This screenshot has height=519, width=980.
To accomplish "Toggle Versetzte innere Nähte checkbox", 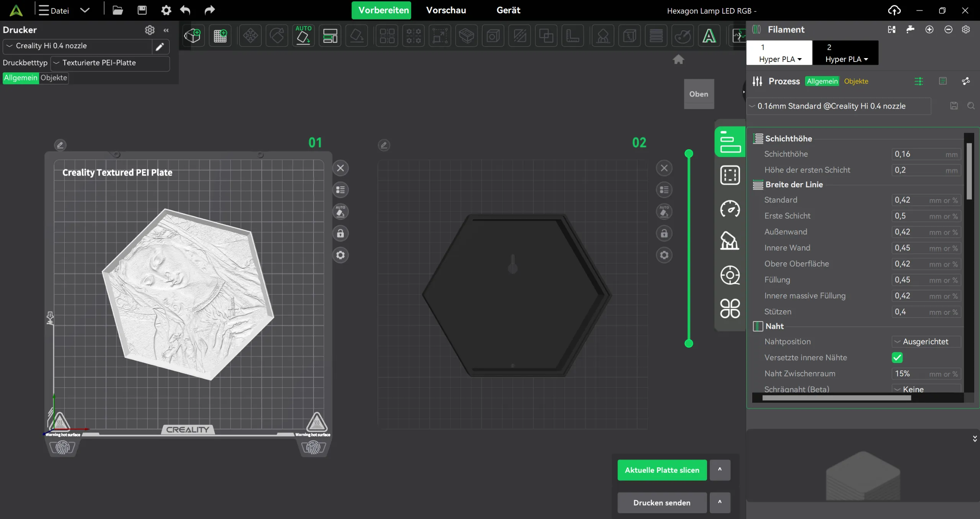I will [897, 358].
